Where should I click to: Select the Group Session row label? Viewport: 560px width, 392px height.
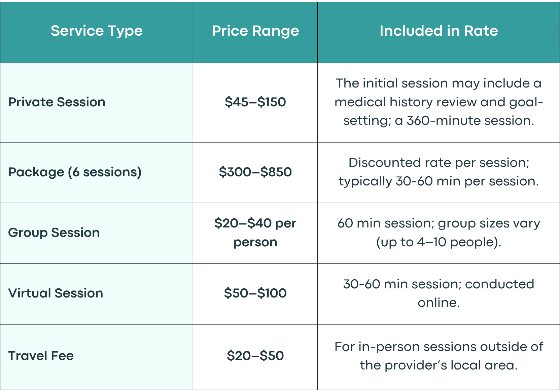54,233
